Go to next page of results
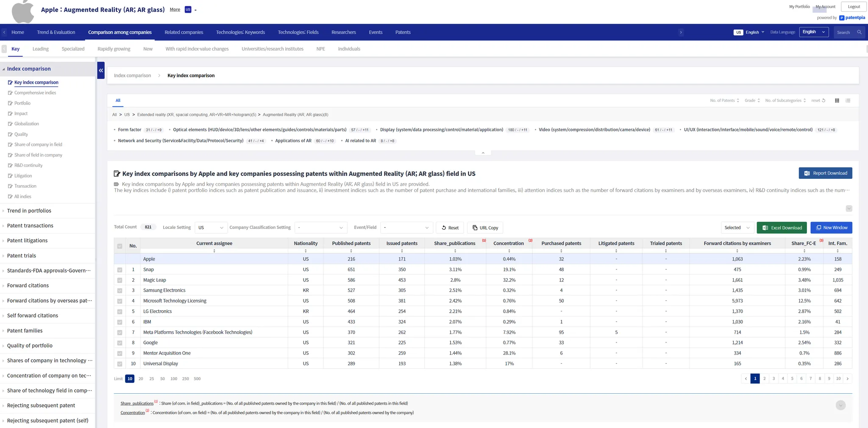This screenshot has height=428, width=868. click(x=847, y=378)
